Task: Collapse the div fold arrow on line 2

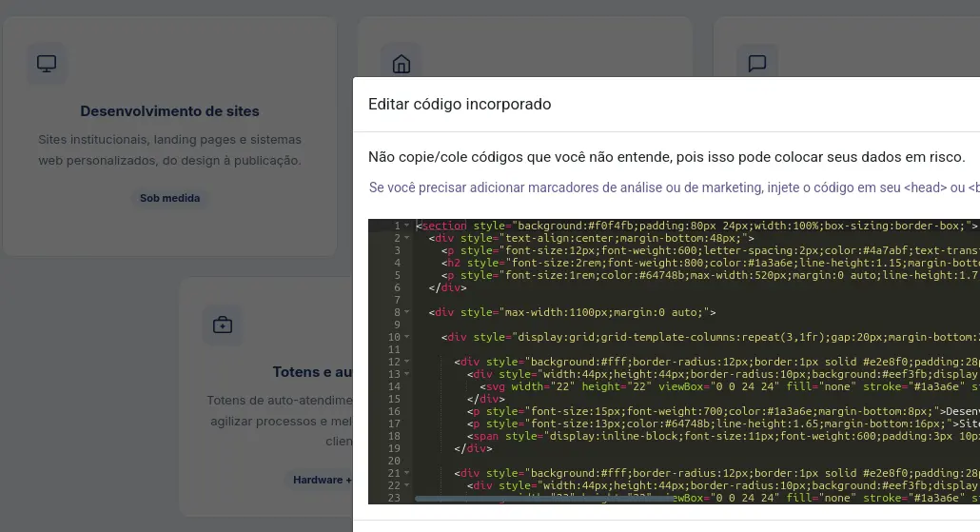Action: coord(407,238)
